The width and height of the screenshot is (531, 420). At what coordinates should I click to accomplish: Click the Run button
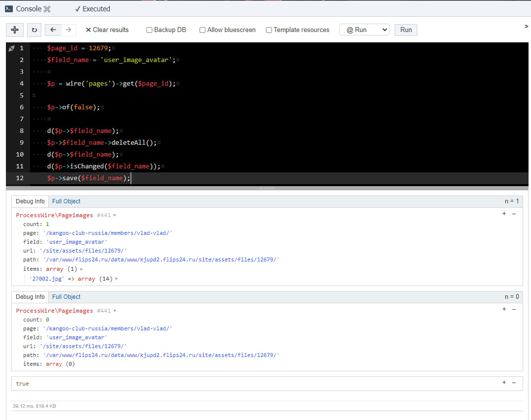[406, 30]
